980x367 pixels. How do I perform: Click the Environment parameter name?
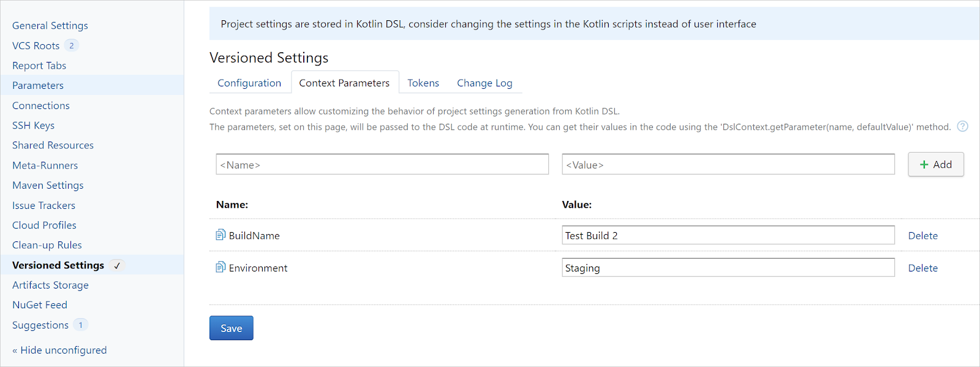click(258, 268)
